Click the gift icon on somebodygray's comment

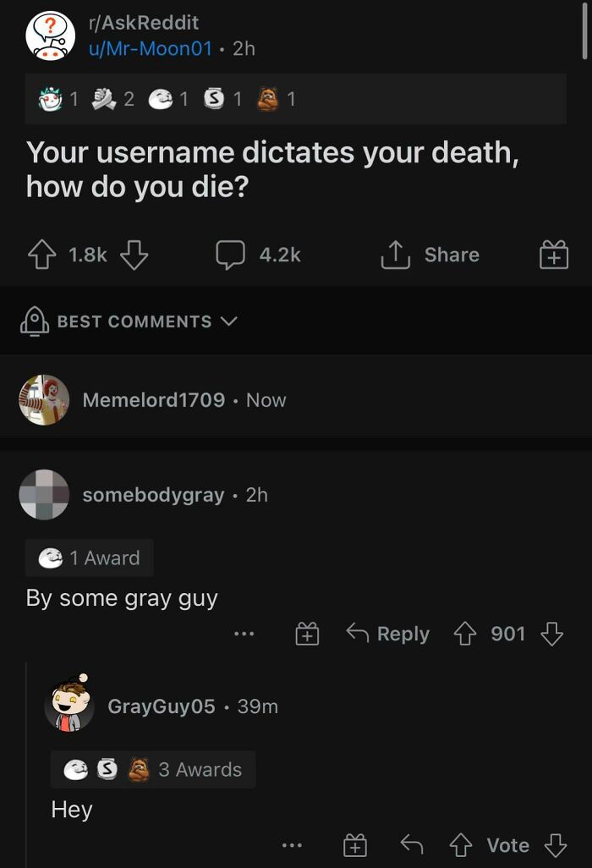point(307,633)
